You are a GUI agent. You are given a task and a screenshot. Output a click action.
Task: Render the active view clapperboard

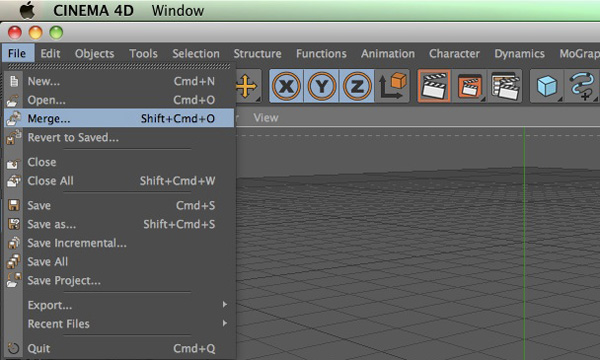tap(434, 86)
